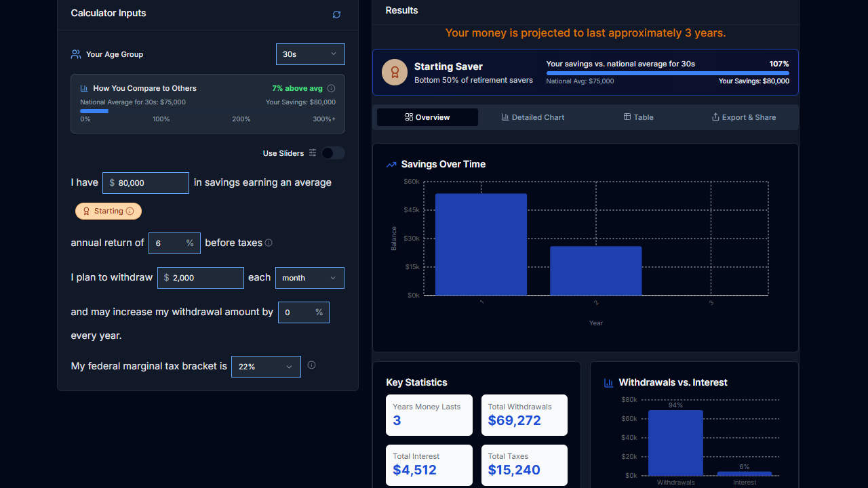The width and height of the screenshot is (868, 488).
Task: Click the orange Starting badge under savings
Action: [108, 211]
